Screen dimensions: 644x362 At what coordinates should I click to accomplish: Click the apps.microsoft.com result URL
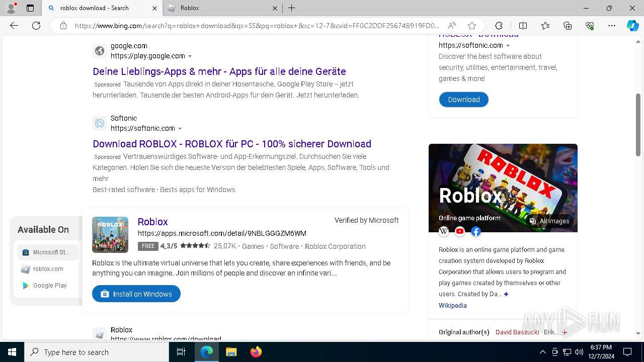click(222, 233)
